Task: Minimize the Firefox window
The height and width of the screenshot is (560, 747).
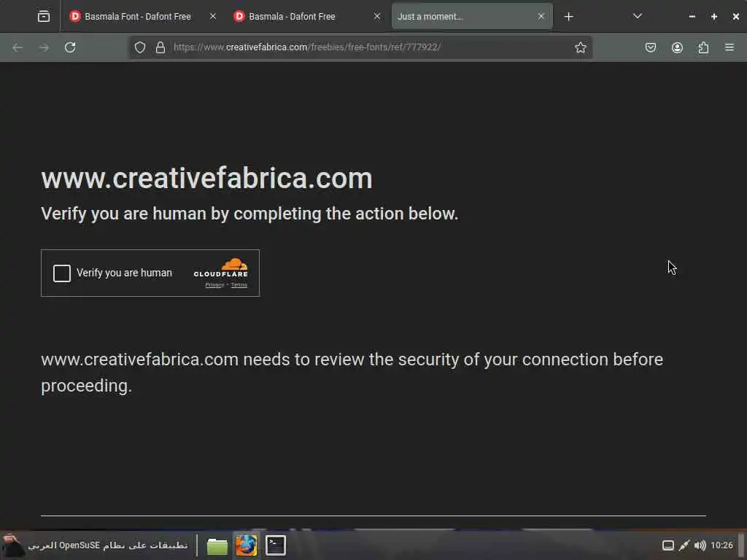Action: pyautogui.click(x=692, y=17)
